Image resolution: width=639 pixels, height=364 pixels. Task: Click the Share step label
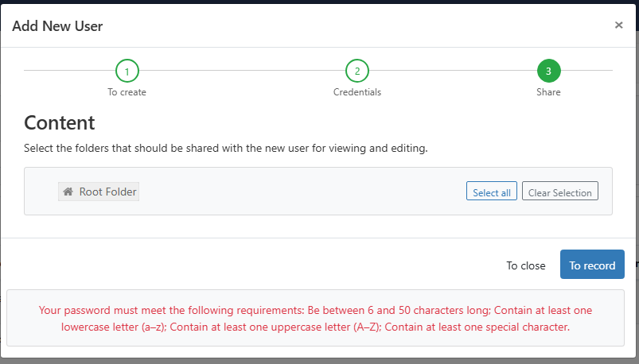(x=548, y=92)
